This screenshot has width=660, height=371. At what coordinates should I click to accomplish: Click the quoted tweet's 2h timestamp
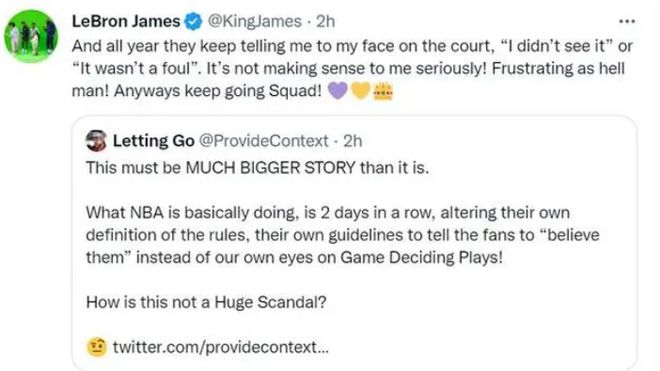point(353,141)
